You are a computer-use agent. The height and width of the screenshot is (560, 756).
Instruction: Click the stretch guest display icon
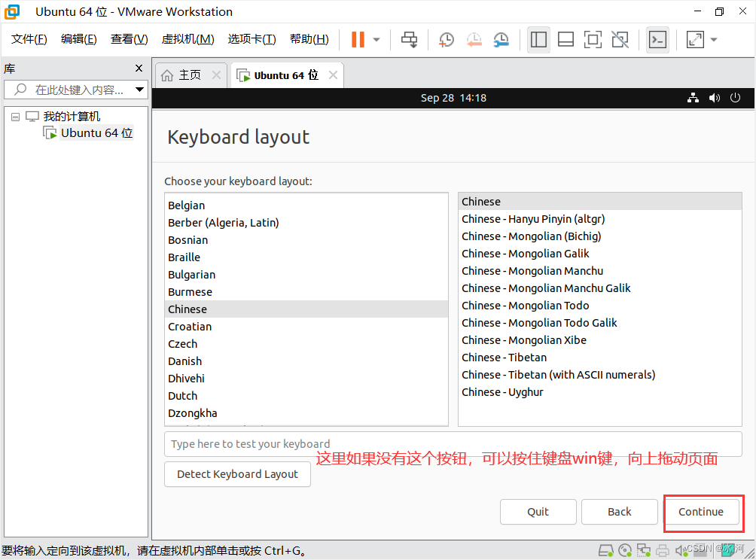(695, 40)
